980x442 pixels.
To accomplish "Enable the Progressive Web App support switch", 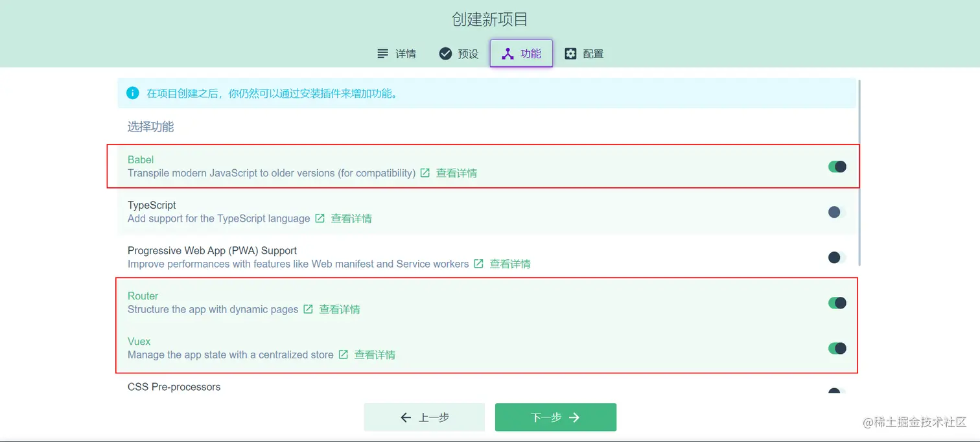I will (x=837, y=257).
